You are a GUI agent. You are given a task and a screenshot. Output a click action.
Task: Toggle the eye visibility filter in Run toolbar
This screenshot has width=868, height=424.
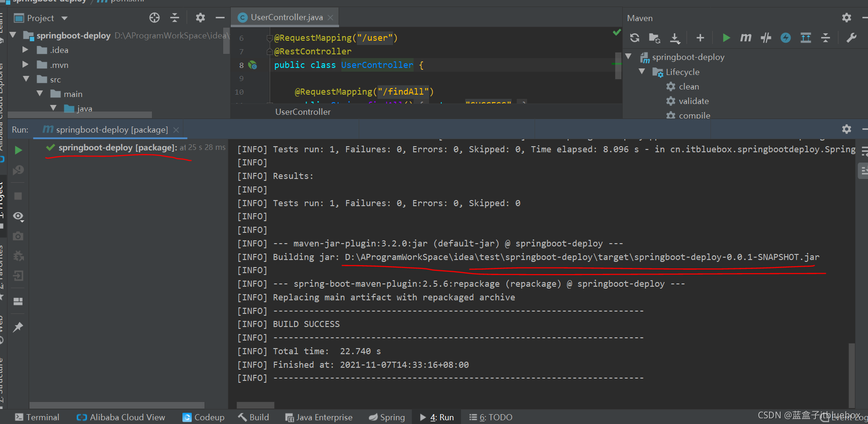click(18, 216)
